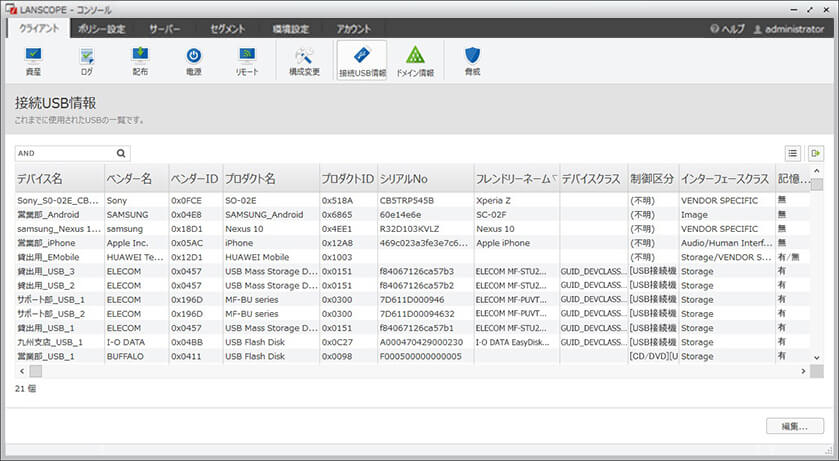The height and width of the screenshot is (461, 839).
Task: Sort by デバイスクラス column header
Action: pyautogui.click(x=593, y=179)
